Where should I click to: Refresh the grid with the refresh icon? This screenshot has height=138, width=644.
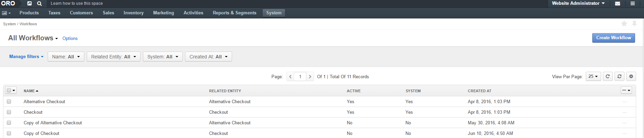pos(608,77)
